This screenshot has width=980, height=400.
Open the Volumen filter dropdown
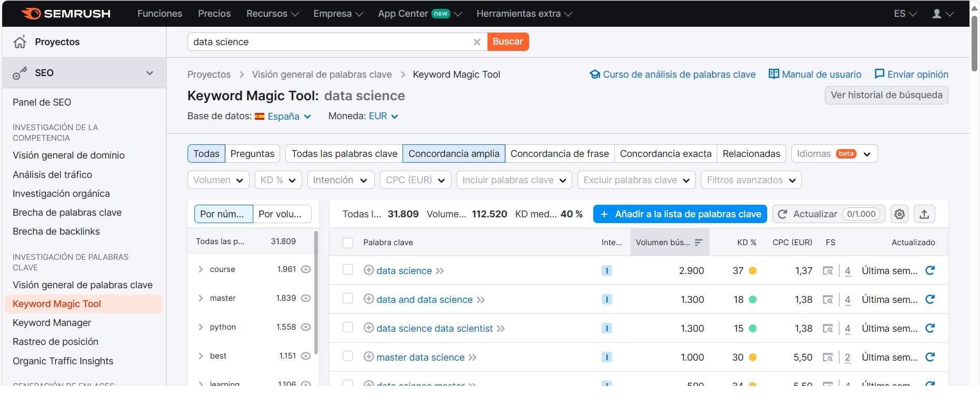click(218, 180)
